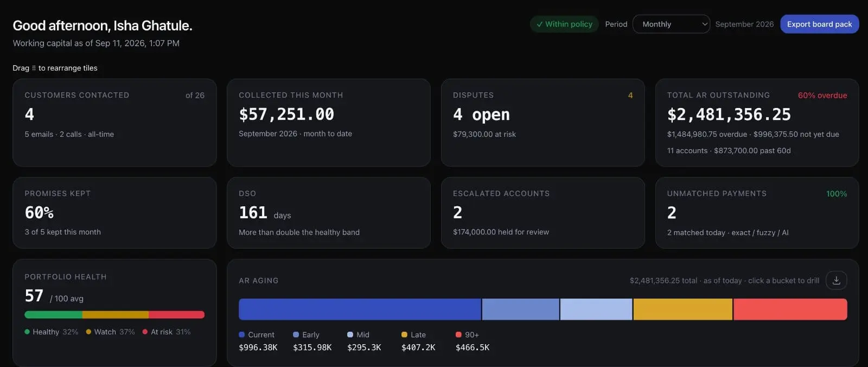Click 'Working capital as of Sep 11, 2026'
The image size is (868, 367).
click(x=96, y=43)
